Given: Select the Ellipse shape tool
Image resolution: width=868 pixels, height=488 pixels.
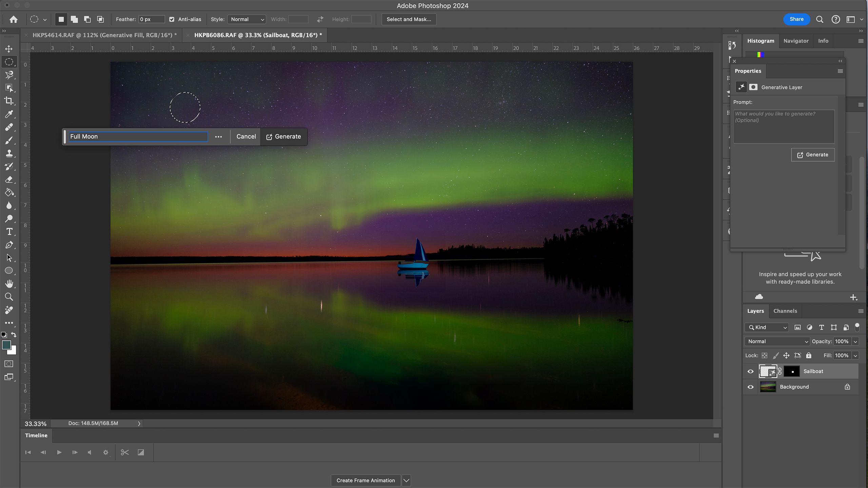Looking at the screenshot, I should (9, 271).
